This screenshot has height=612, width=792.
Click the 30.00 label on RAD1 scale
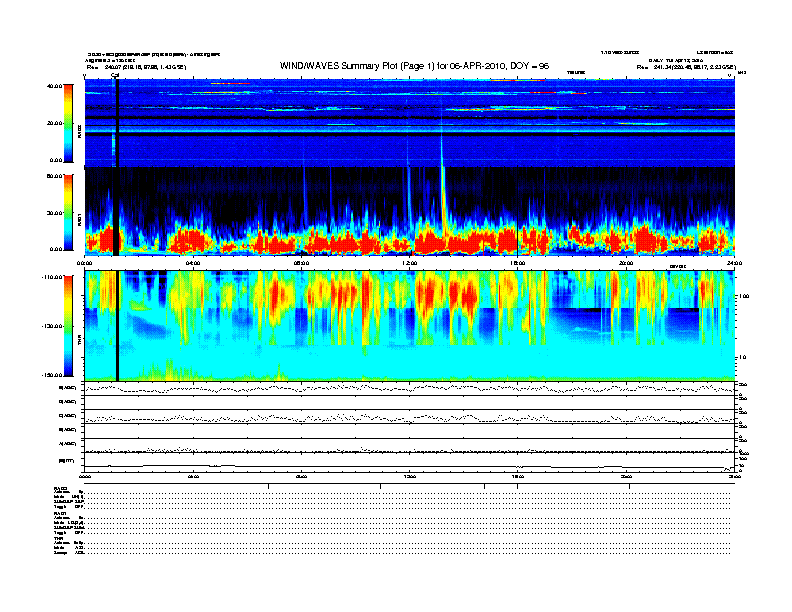[x=54, y=213]
